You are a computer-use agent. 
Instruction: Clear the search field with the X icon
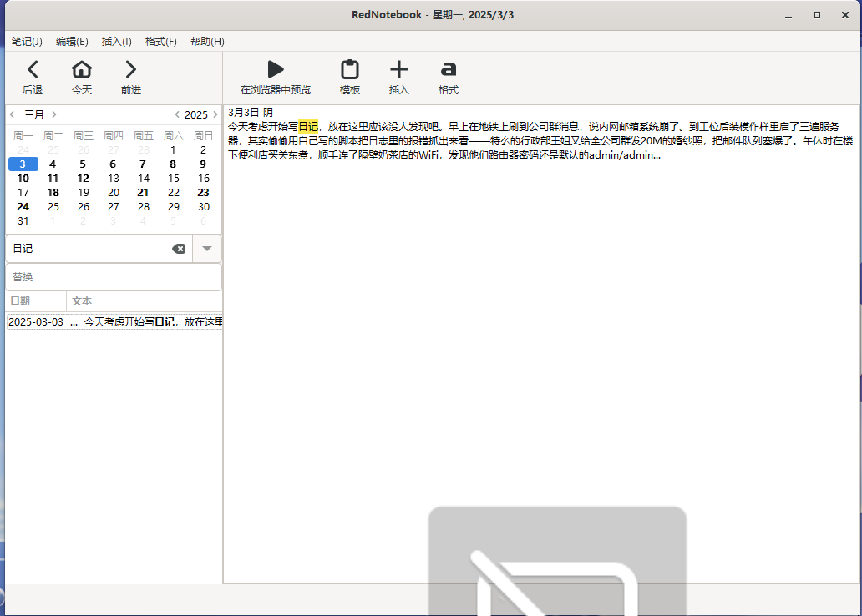click(x=179, y=249)
